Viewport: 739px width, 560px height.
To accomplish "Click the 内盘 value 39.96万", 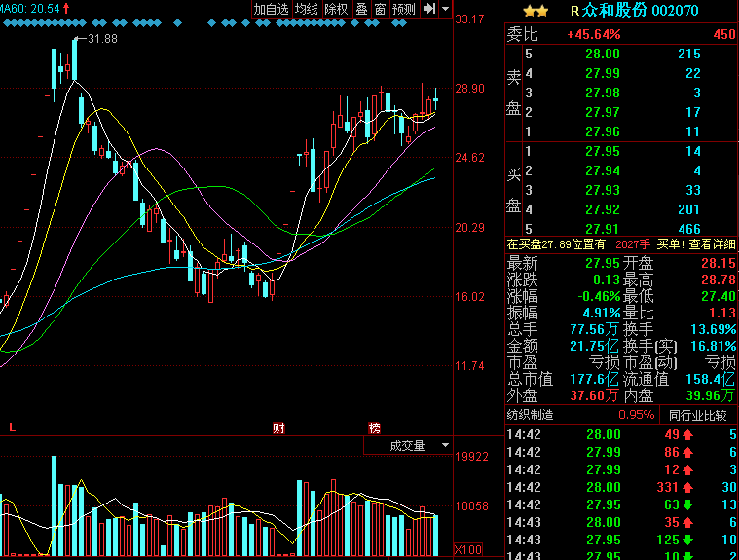I will pos(711,395).
